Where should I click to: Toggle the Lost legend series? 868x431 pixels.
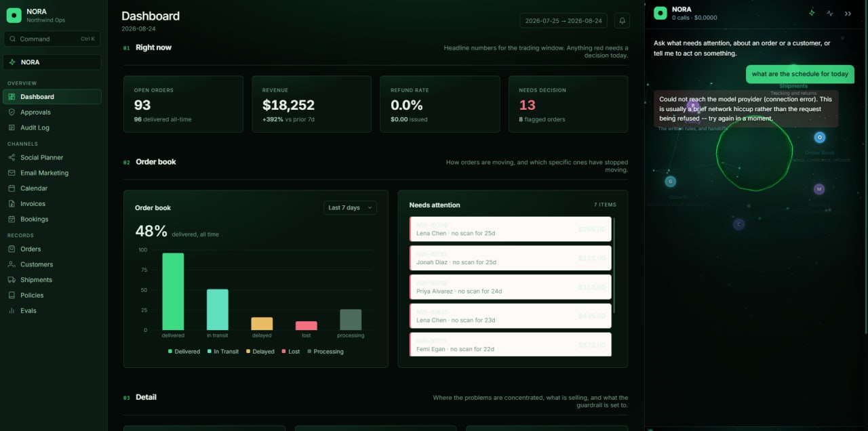pos(290,352)
